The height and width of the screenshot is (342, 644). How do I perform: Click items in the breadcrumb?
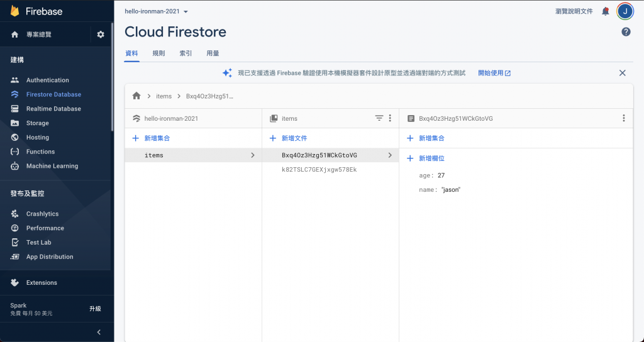[164, 96]
